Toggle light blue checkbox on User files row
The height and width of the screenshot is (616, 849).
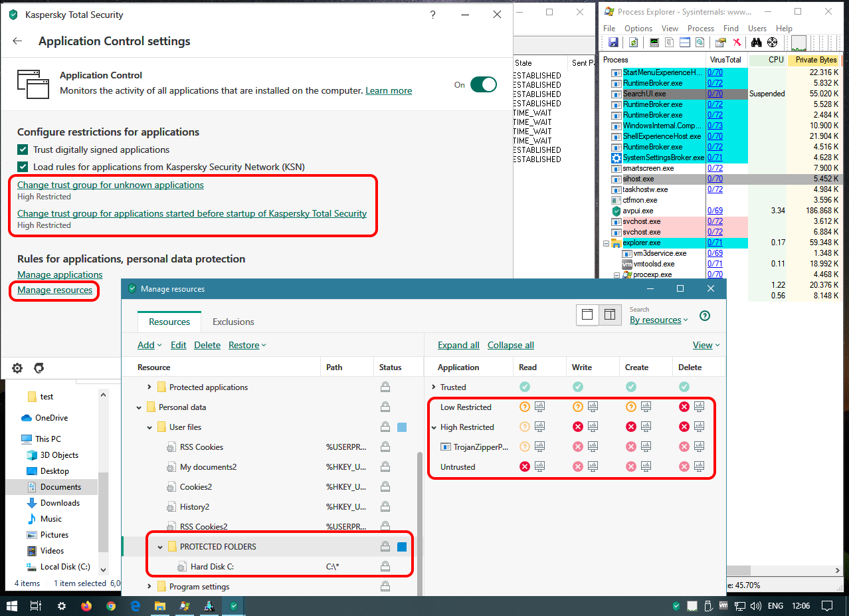coord(402,427)
